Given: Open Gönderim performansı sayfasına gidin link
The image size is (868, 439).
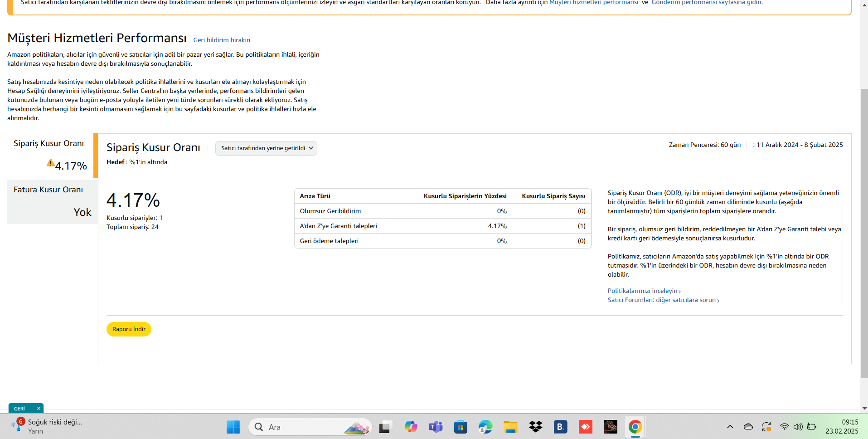Looking at the screenshot, I should (707, 2).
